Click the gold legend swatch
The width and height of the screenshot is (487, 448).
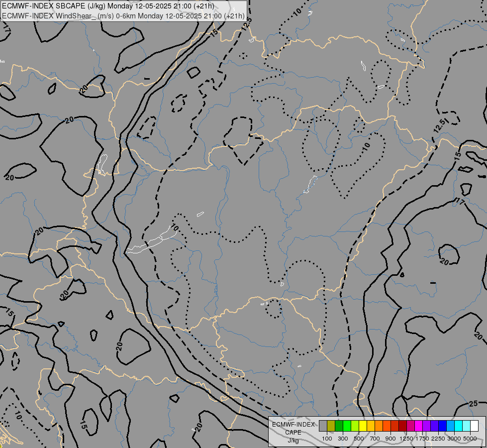coord(371,426)
